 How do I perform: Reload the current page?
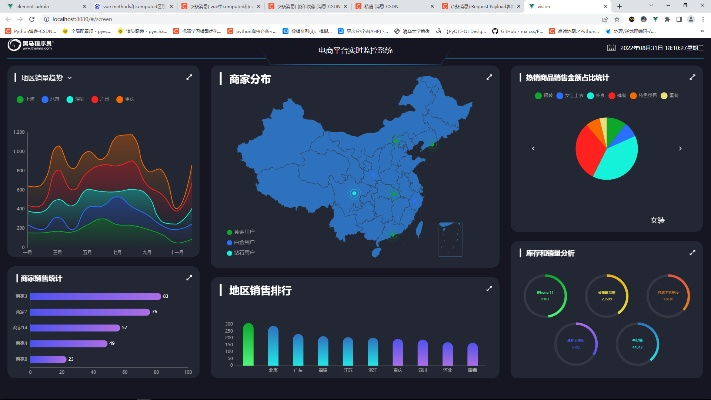(x=32, y=19)
